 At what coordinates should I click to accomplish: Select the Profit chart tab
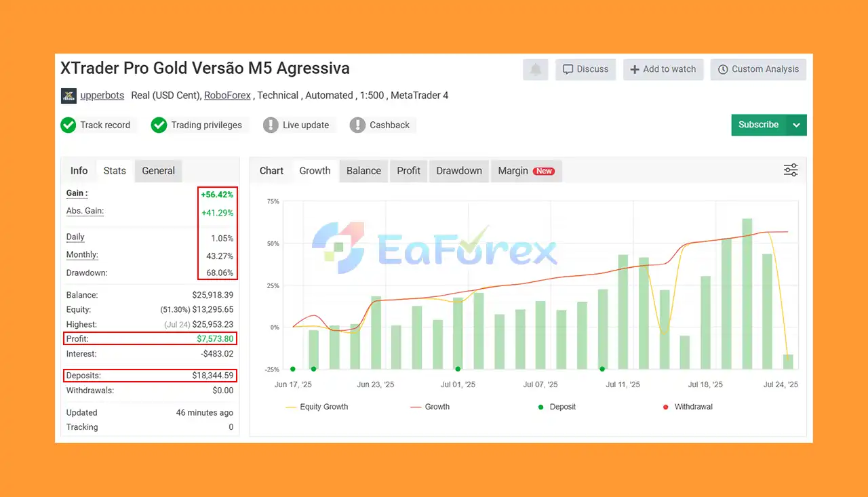tap(409, 171)
